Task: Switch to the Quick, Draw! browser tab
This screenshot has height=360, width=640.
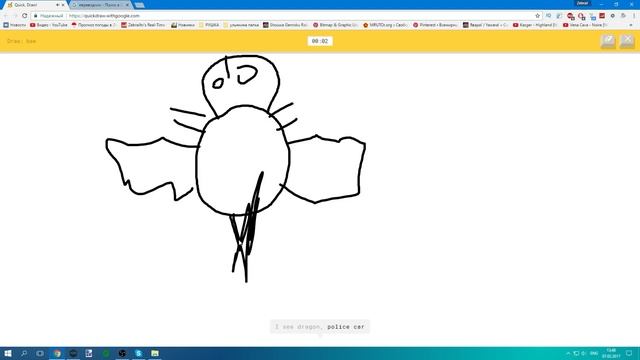Action: click(x=34, y=5)
